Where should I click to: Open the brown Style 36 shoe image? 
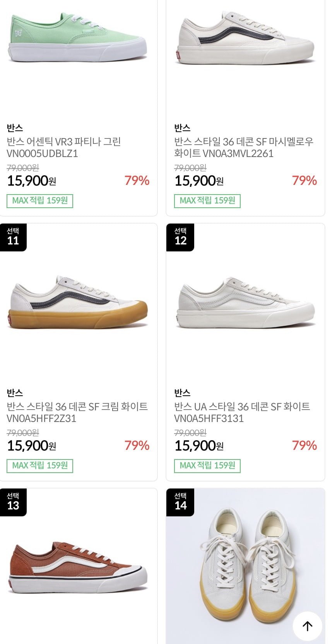[77, 567]
